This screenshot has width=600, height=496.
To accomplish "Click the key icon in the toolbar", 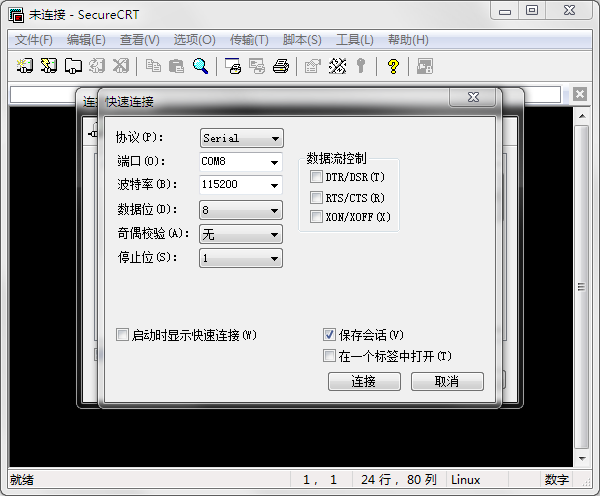I will pos(360,66).
